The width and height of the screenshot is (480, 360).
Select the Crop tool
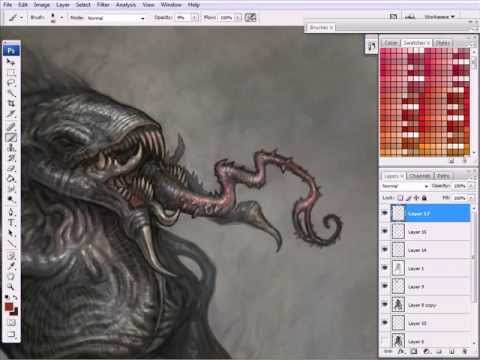click(11, 103)
